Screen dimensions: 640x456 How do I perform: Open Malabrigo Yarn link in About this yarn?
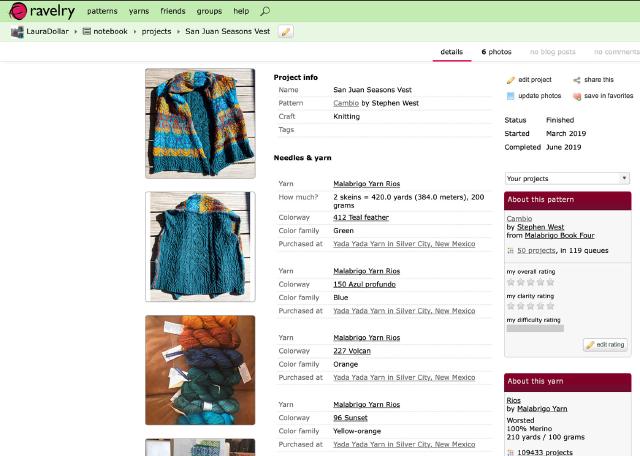click(542, 409)
